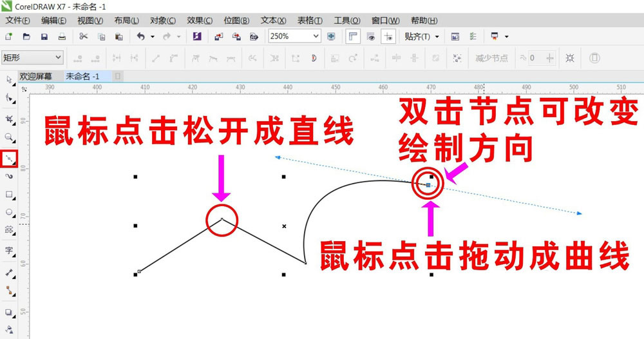The width and height of the screenshot is (644, 339).
Task: Open the 工具(O) menu
Action: [347, 20]
